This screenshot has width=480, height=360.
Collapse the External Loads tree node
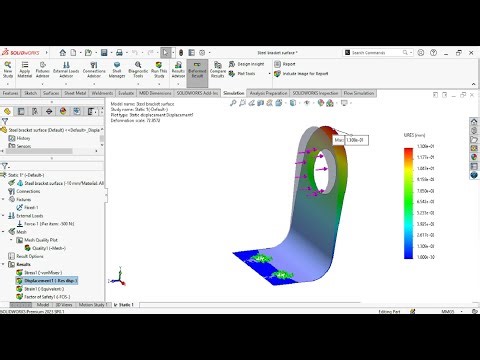tap(3, 216)
